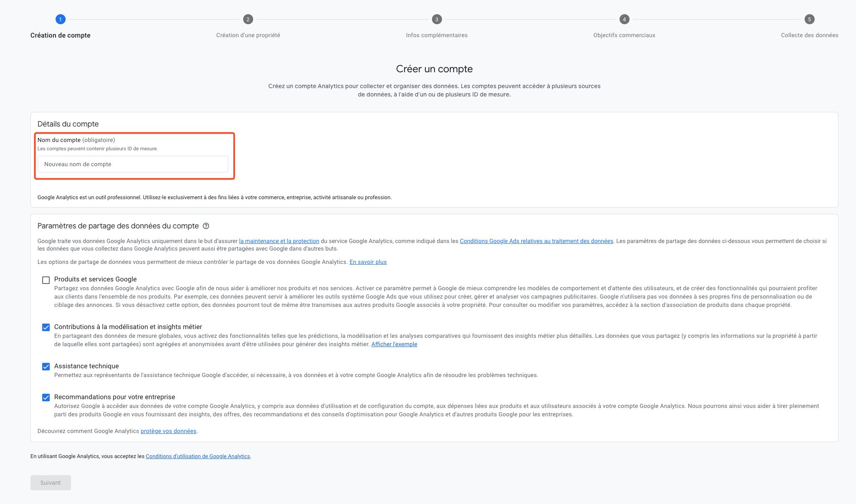Disable the Assistance technique checkbox

(x=46, y=367)
